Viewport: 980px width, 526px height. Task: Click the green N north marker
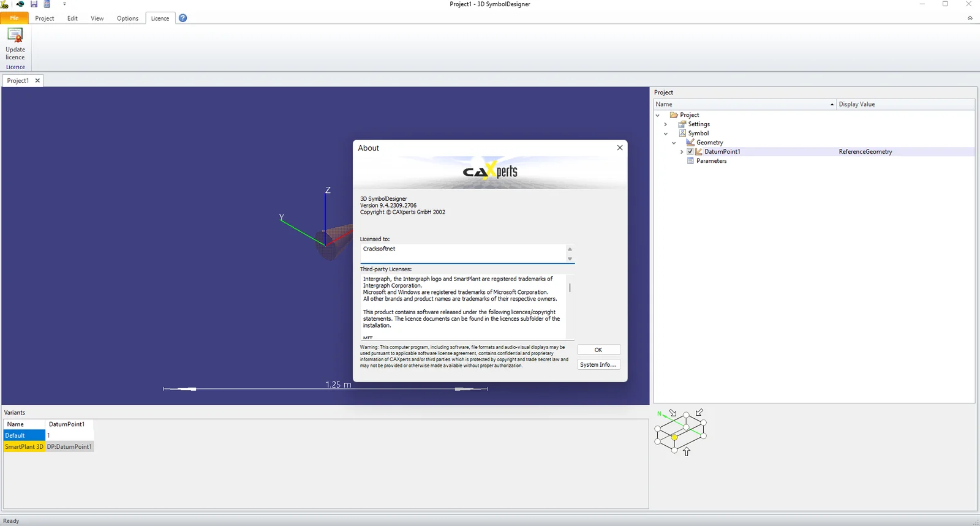pos(660,414)
